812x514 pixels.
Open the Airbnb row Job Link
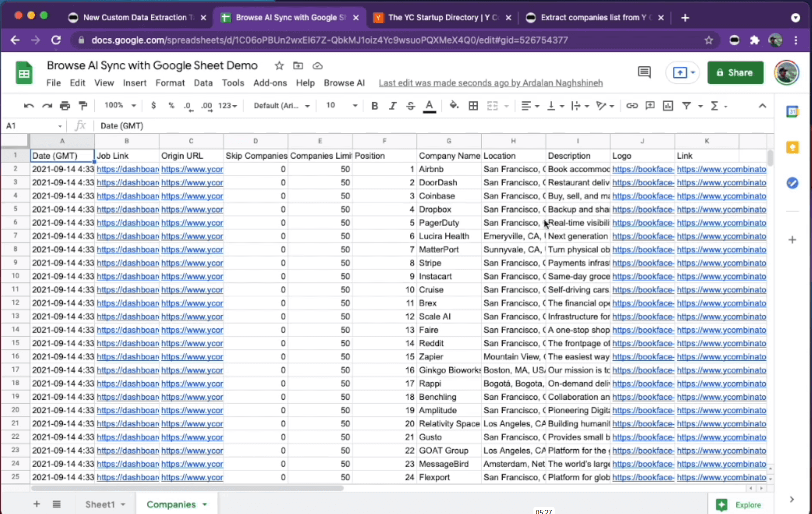click(127, 169)
